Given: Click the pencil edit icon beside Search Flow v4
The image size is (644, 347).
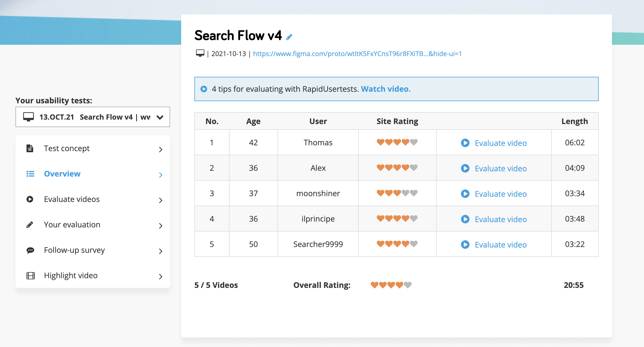Looking at the screenshot, I should [x=289, y=37].
